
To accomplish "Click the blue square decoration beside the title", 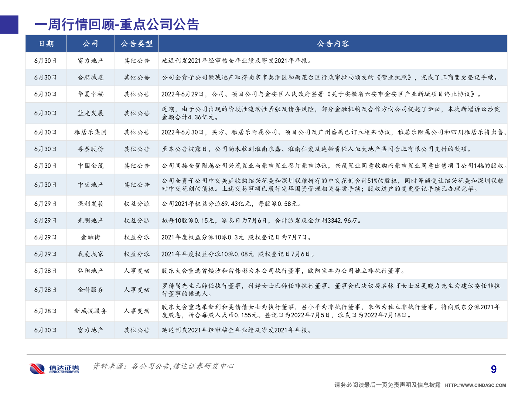I will [9, 25].
